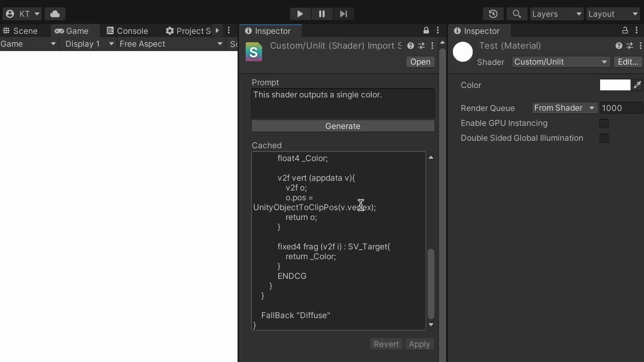The image size is (644, 362).
Task: Click the Generate button for shader
Action: pos(343,126)
